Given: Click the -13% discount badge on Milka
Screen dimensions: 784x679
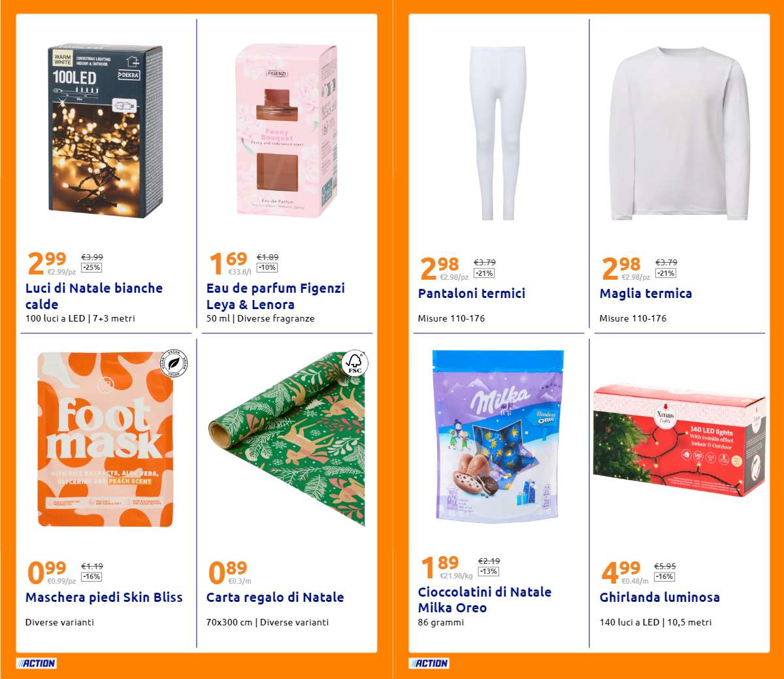Looking at the screenshot, I should click(488, 571).
